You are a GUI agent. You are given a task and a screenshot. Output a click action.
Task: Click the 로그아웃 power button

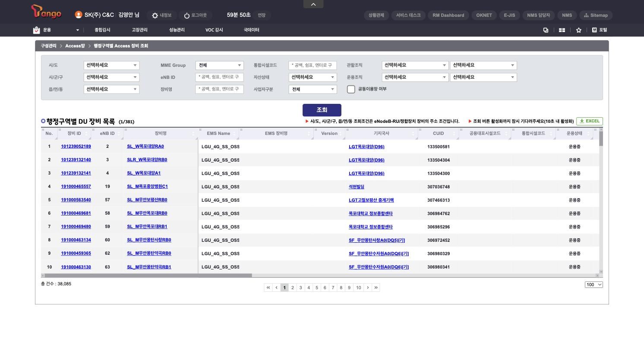195,15
